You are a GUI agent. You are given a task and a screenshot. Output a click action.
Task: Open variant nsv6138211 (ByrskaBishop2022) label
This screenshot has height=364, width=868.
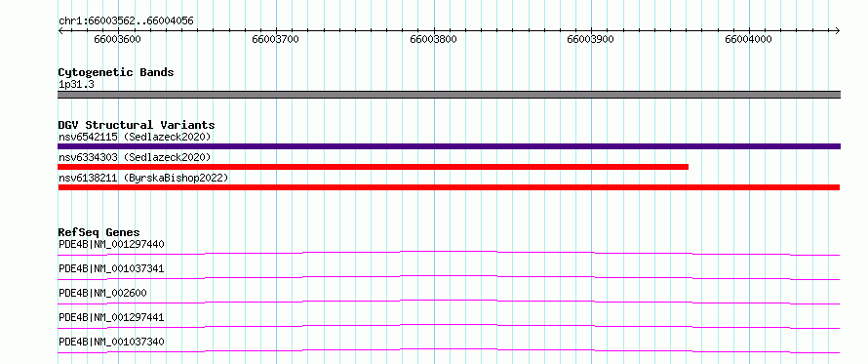[143, 179]
